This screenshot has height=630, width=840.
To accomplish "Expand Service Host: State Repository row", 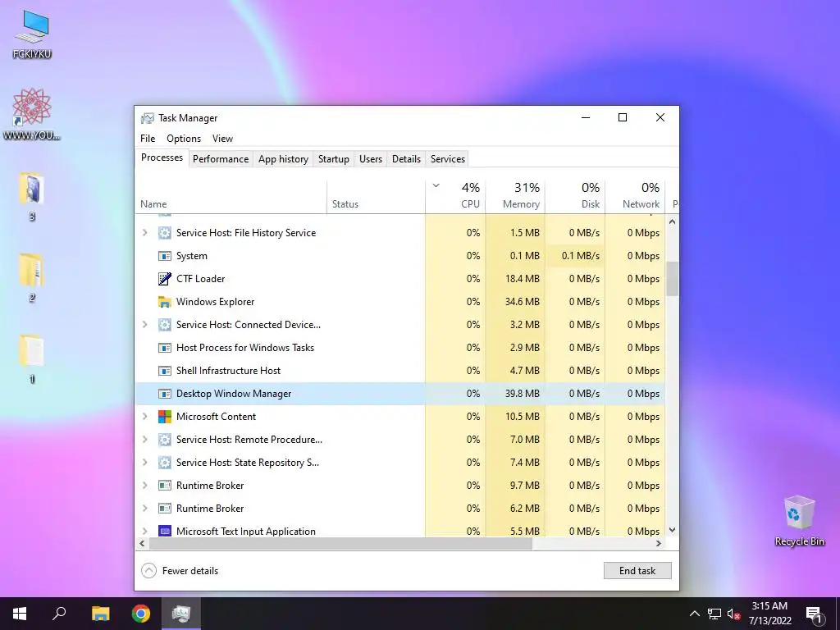I will [x=144, y=463].
